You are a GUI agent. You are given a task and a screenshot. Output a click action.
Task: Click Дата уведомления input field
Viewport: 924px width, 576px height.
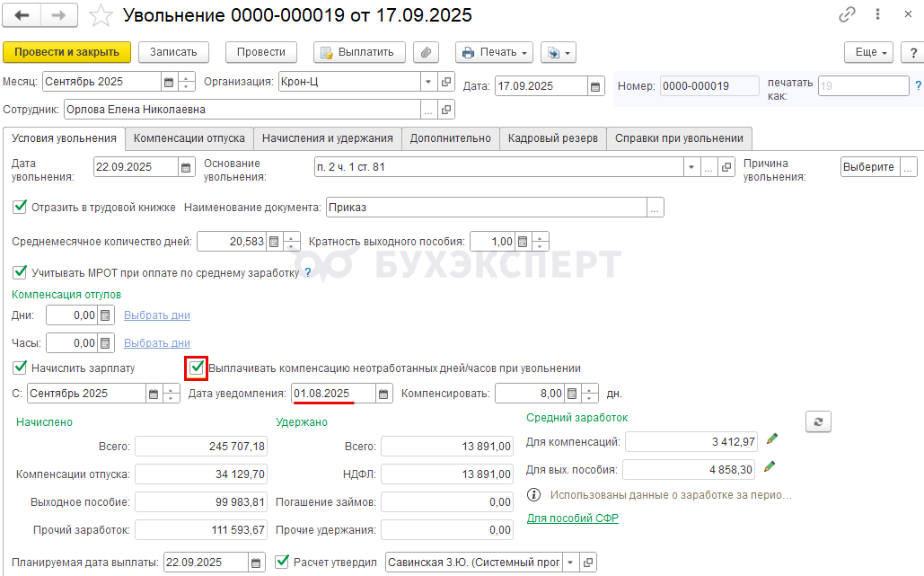coord(333,394)
